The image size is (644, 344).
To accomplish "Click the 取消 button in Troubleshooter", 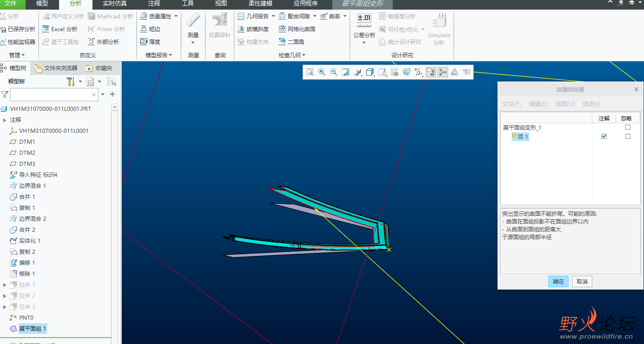I will (x=582, y=282).
